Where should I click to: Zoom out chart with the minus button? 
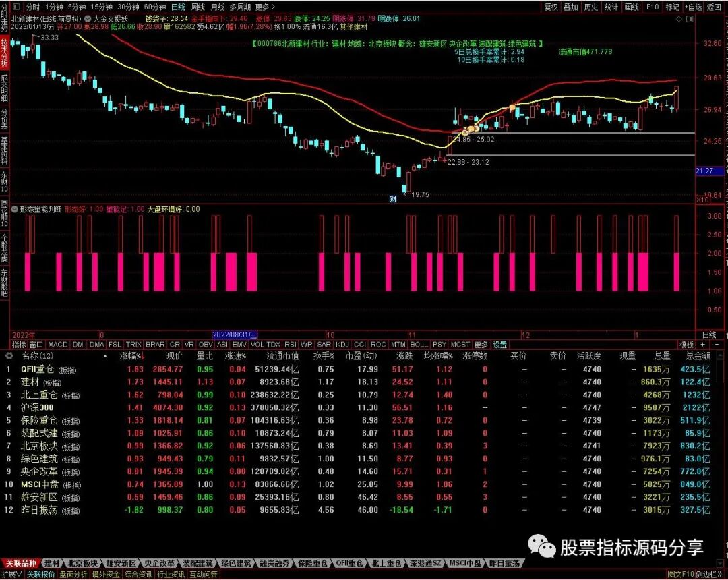pyautogui.click(x=717, y=345)
